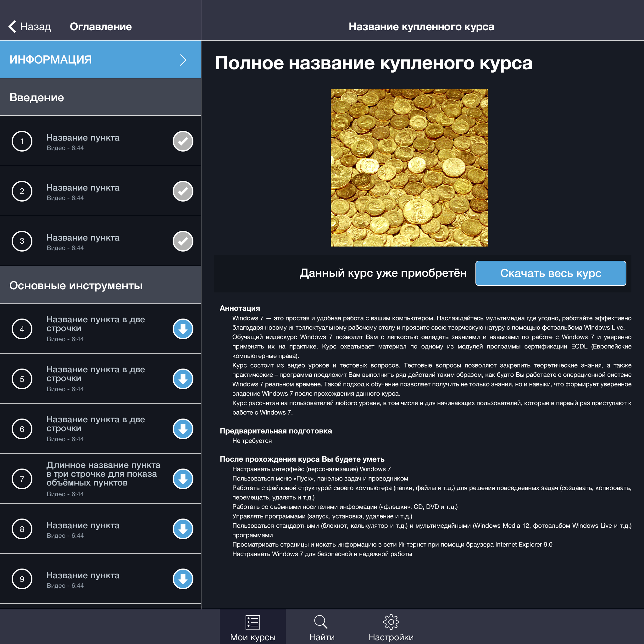Click Видео - 6:44 under item 1
Viewport: 644px width, 644px height.
65,148
